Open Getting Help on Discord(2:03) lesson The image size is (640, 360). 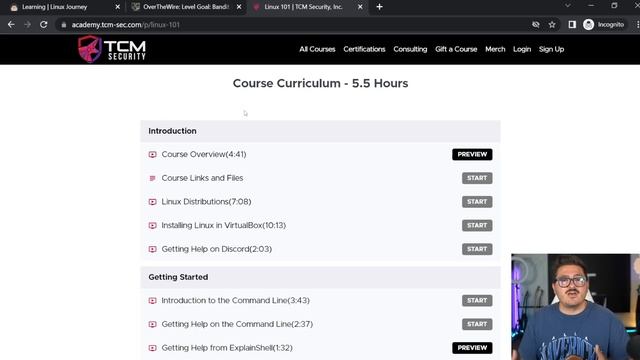217,249
